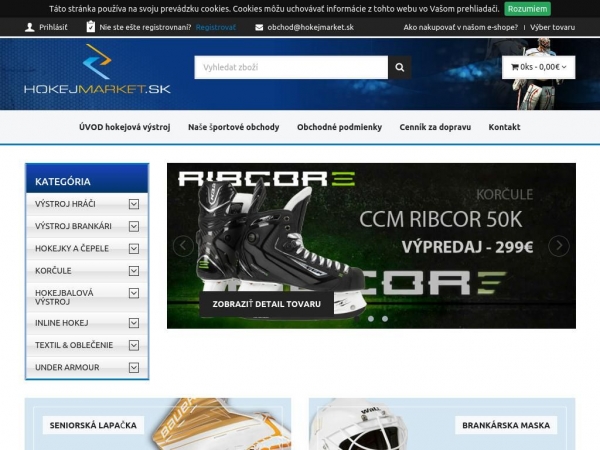Select HOKEJKY A ČEPELE category label
The height and width of the screenshot is (450, 600).
(x=72, y=248)
